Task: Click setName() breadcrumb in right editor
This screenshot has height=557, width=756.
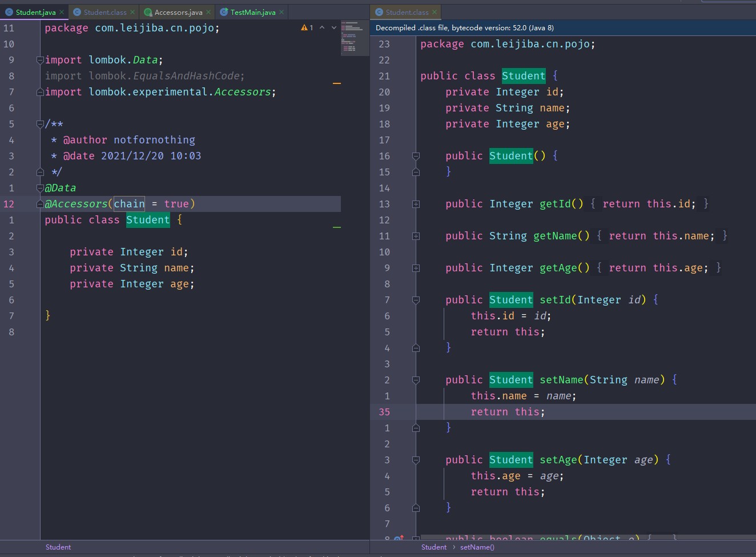Action: point(477,547)
